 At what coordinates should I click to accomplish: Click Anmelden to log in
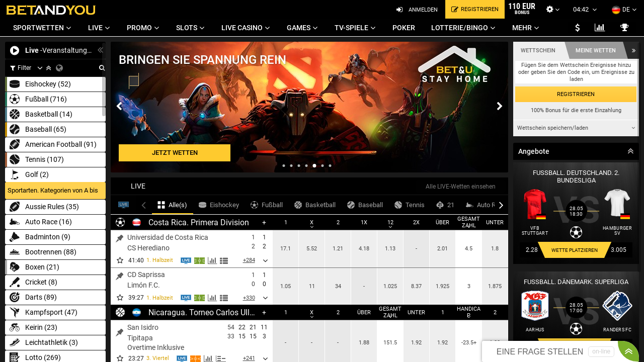click(x=417, y=10)
